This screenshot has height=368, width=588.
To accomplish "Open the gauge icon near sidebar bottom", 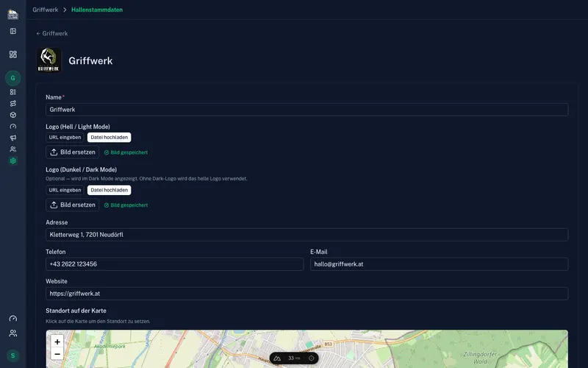I will click(13, 319).
